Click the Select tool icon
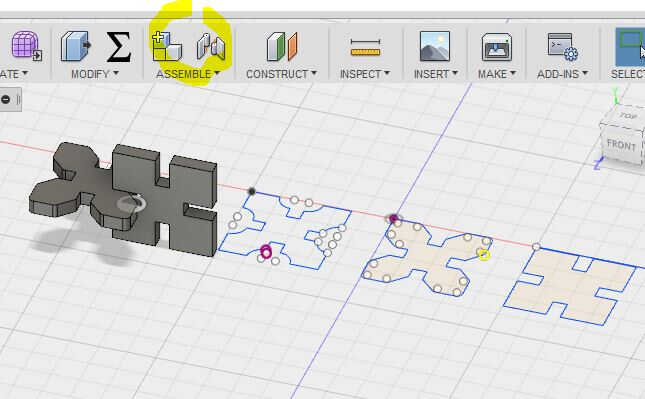Viewport: 645px width, 399px height. 630,46
